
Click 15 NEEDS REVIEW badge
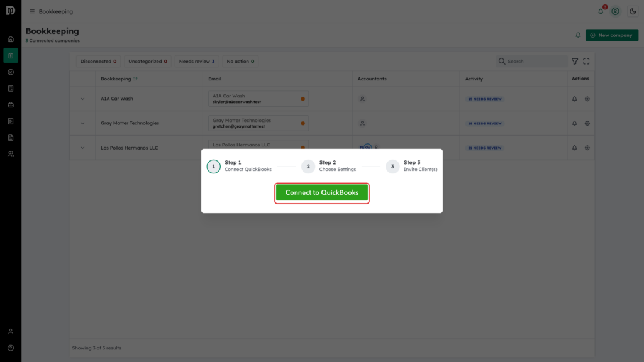pyautogui.click(x=485, y=99)
